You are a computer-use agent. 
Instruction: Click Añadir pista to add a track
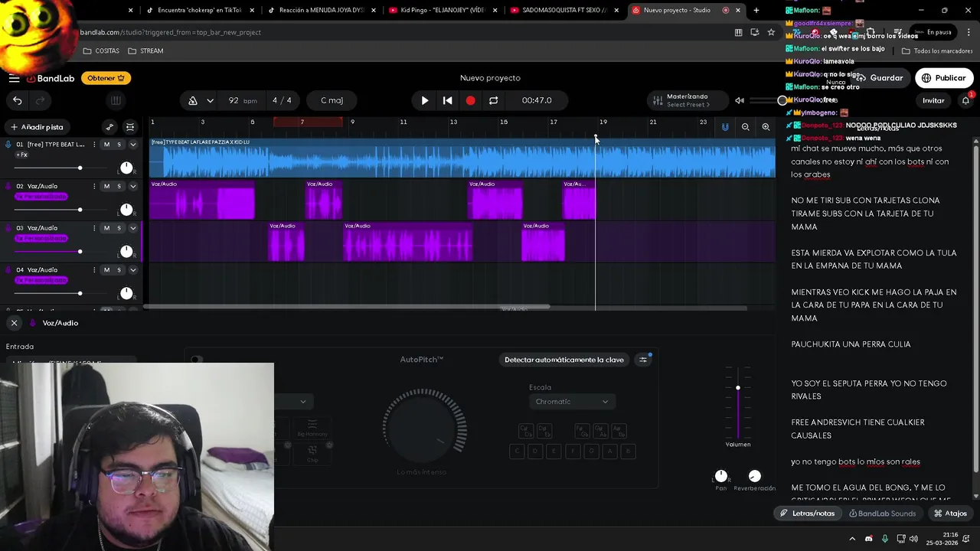pos(37,127)
